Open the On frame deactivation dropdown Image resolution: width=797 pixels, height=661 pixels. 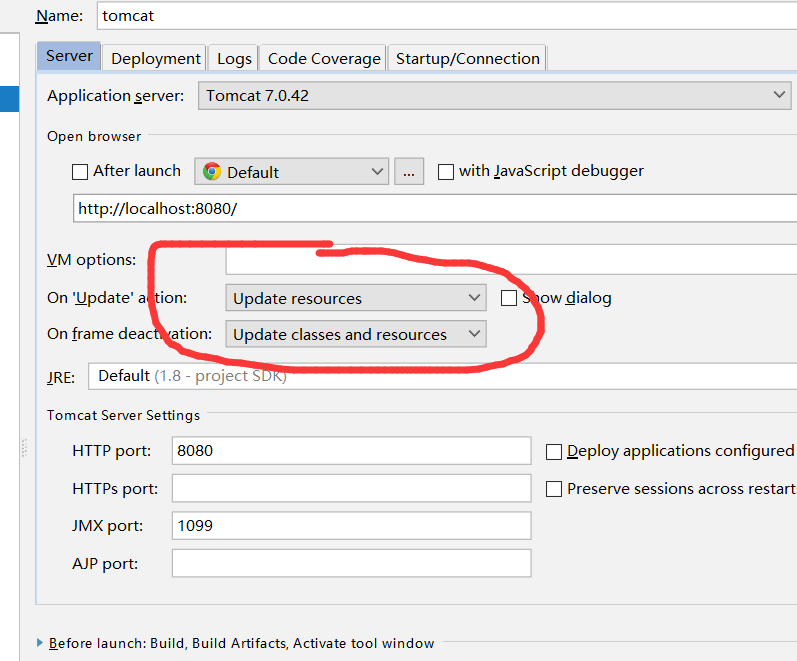click(356, 334)
